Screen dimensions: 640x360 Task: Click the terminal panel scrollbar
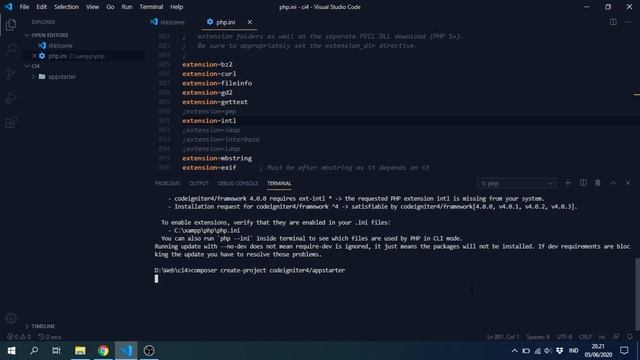637,294
